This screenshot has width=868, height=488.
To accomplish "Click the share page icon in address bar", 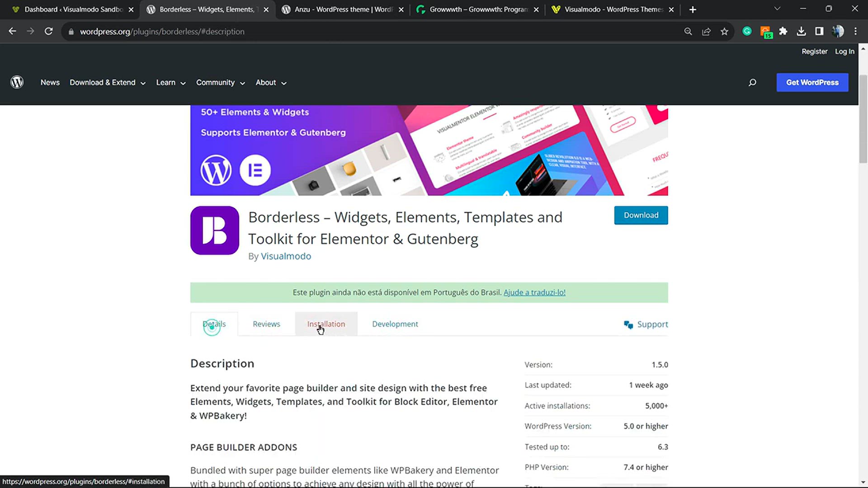I will point(706,31).
